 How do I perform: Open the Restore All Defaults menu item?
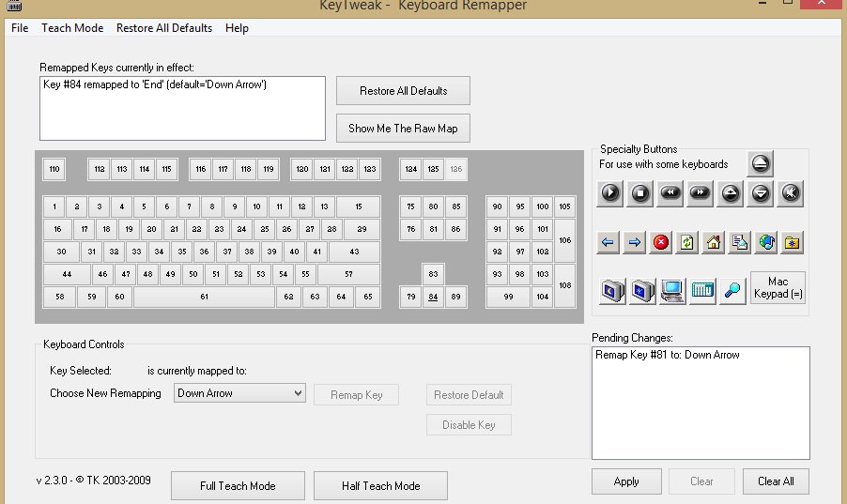click(164, 28)
